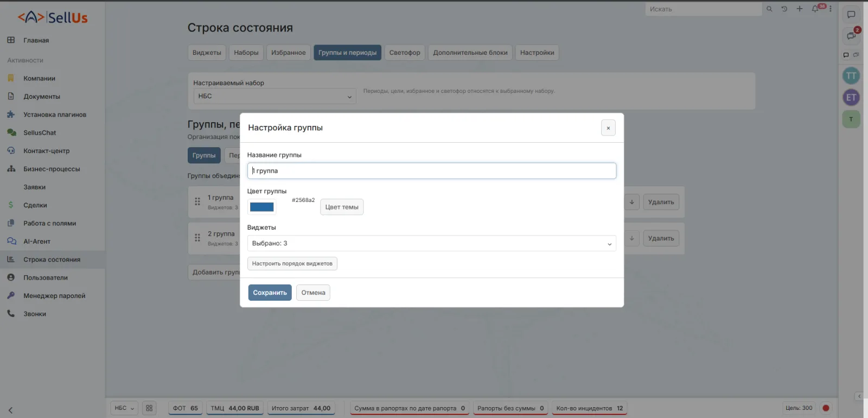Open the НБС set selector in status bar
Viewport: 868px width, 418px height.
[x=124, y=408]
